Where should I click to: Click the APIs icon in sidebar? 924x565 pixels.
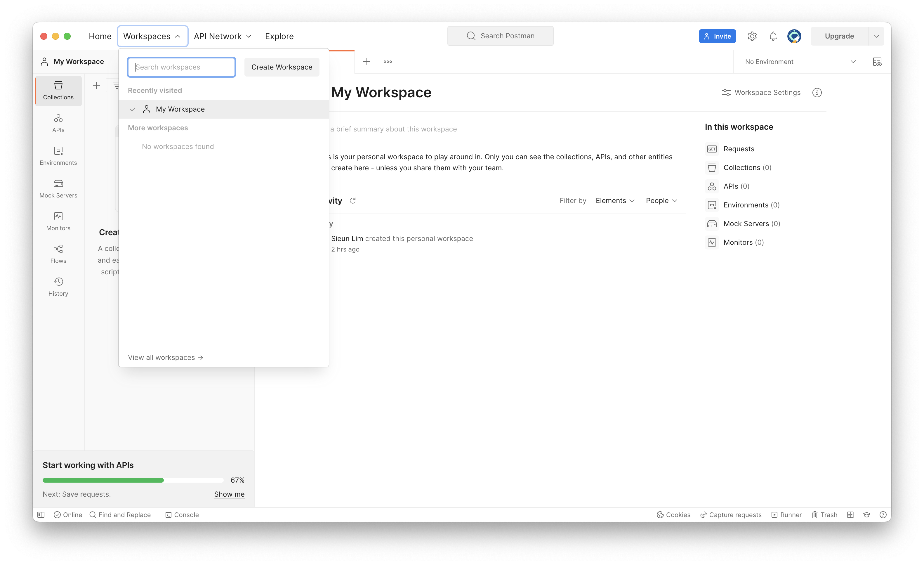[x=58, y=122]
